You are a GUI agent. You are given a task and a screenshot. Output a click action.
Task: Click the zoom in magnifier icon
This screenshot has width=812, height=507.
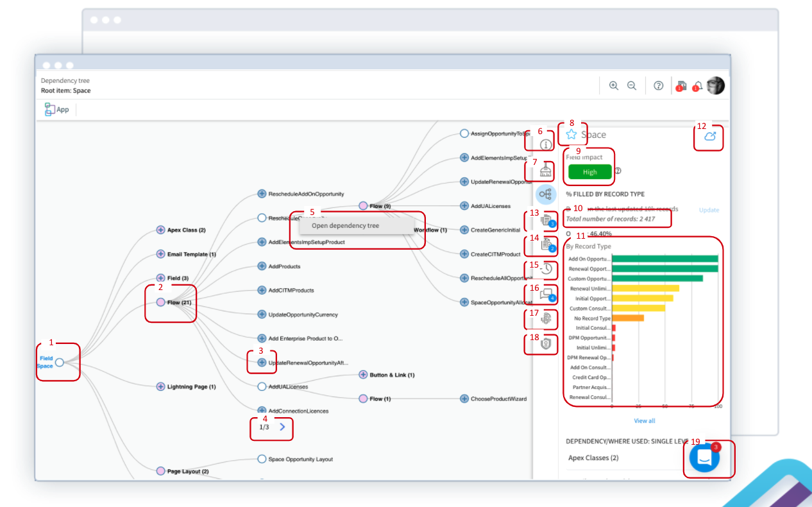pos(614,86)
